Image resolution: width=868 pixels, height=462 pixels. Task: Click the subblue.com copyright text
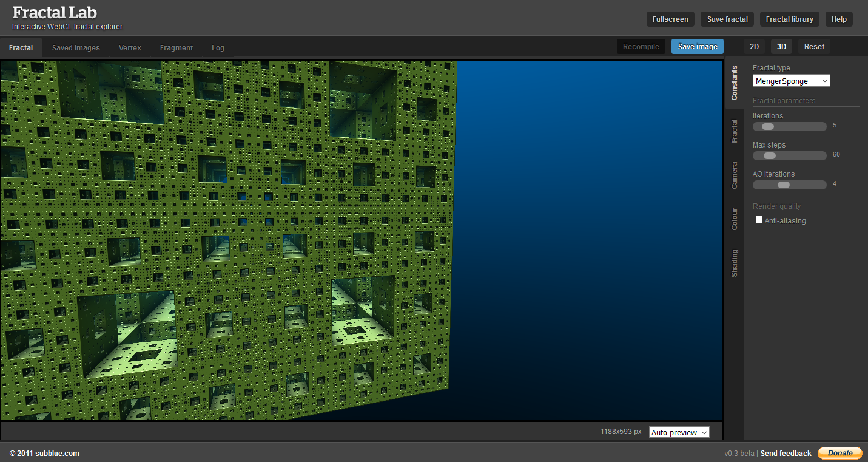(44, 454)
